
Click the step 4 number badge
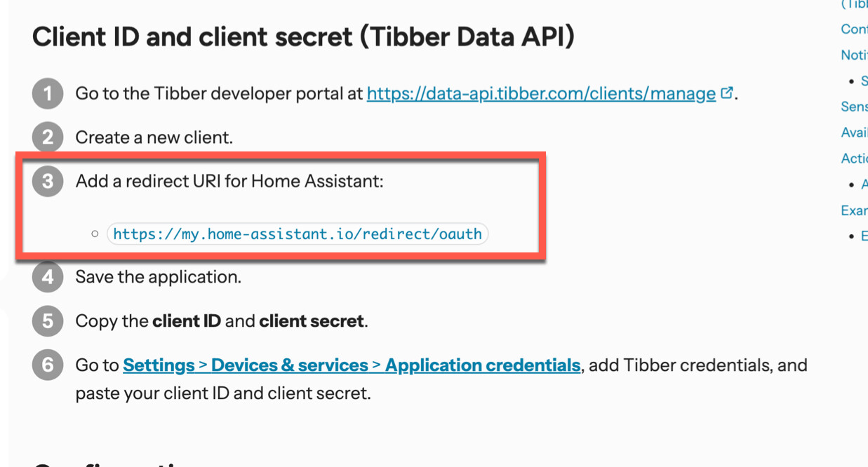[x=48, y=277]
